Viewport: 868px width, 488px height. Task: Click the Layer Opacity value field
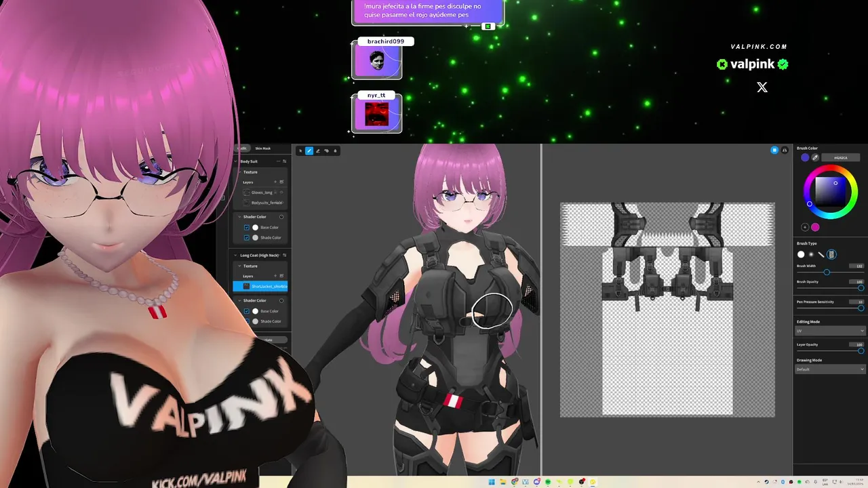coord(856,344)
